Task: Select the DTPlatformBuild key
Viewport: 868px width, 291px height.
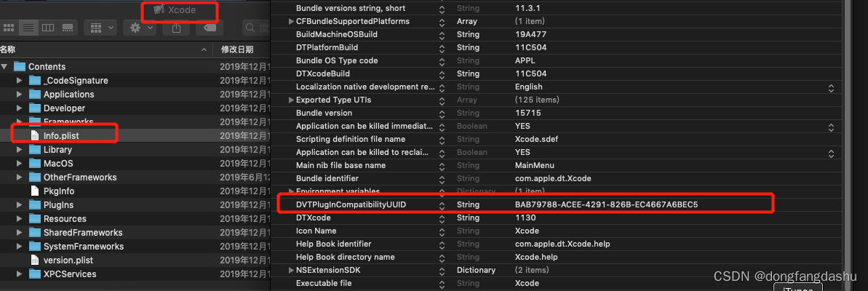Action: [x=327, y=47]
